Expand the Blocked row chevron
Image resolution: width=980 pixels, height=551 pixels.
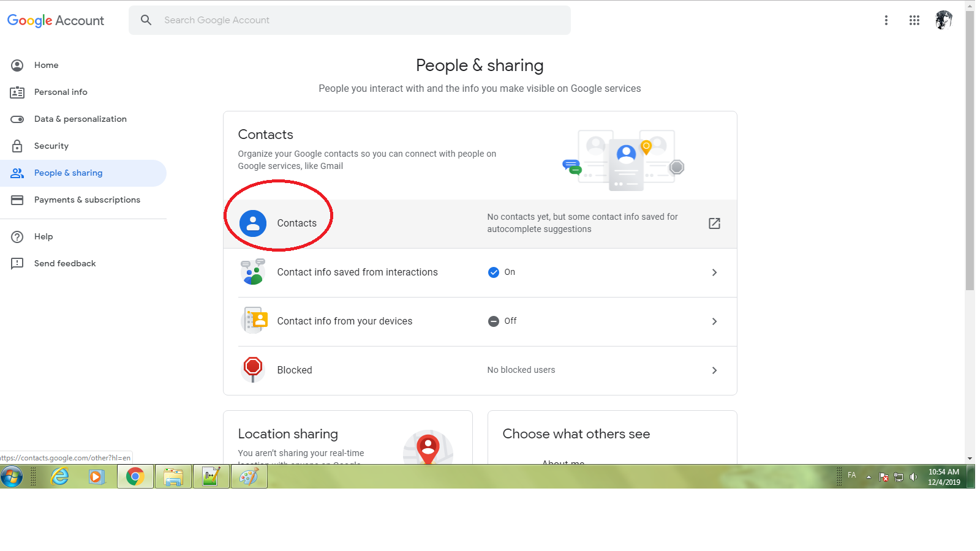coord(714,370)
